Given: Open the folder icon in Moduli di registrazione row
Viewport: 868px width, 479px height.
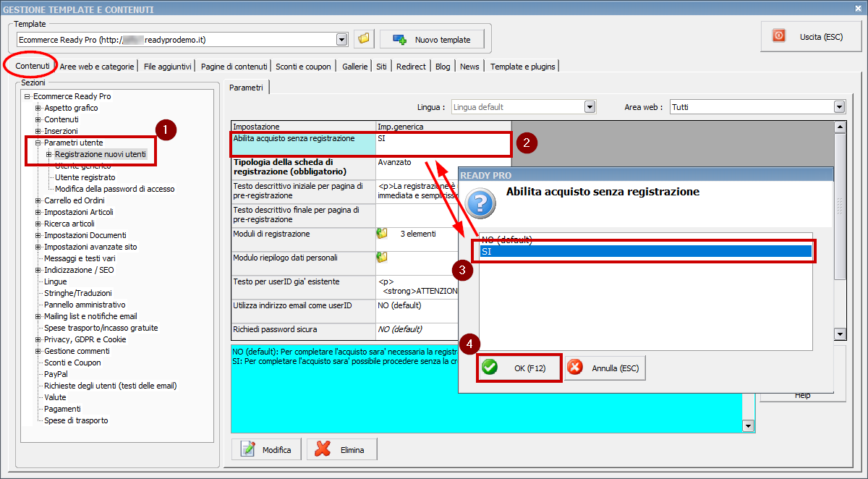Looking at the screenshot, I should [x=382, y=234].
